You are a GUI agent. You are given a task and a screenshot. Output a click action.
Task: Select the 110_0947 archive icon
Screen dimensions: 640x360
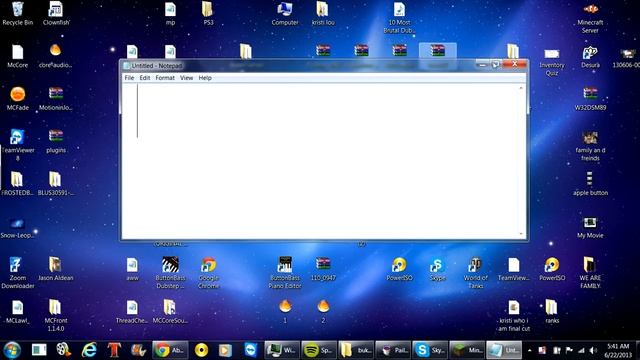pyautogui.click(x=323, y=269)
